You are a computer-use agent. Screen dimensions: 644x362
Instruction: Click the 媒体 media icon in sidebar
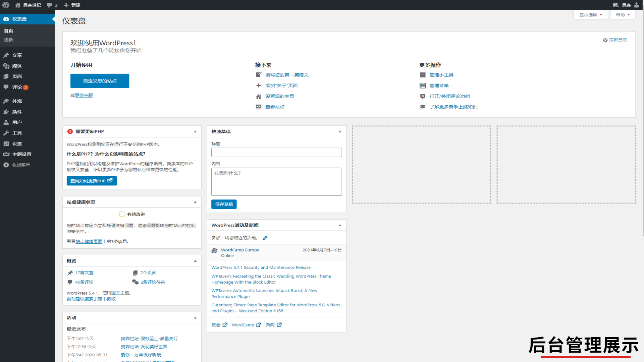pos(6,66)
